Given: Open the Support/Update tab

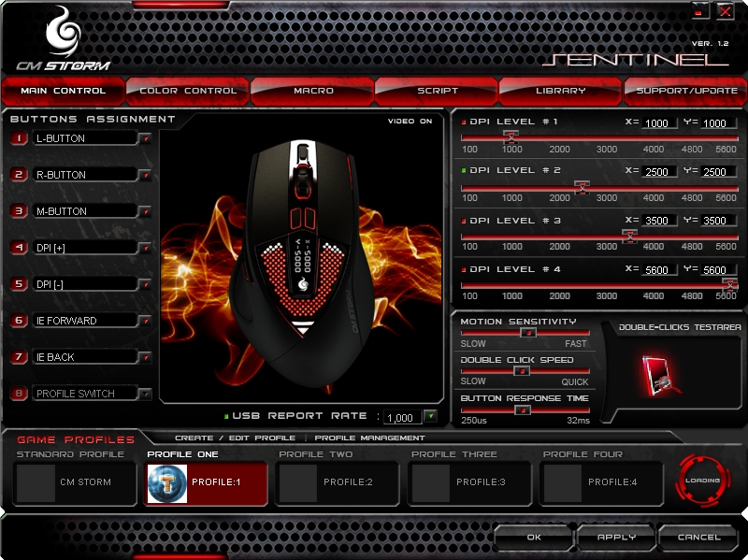Looking at the screenshot, I should click(686, 91).
